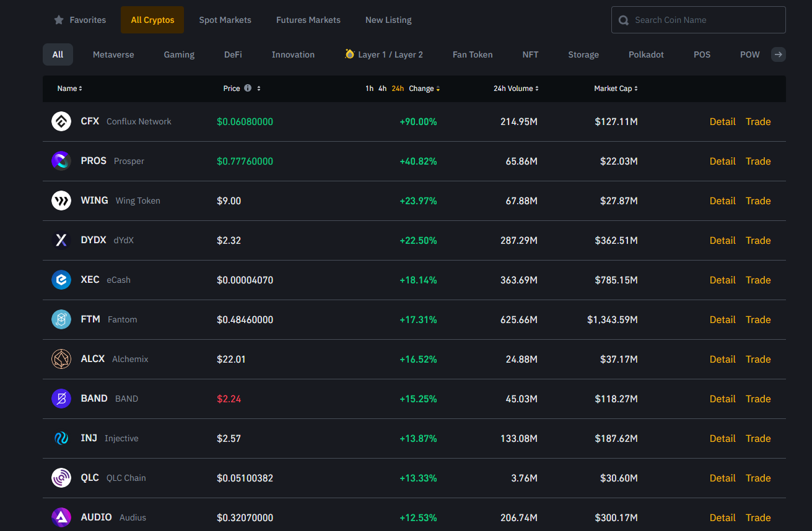
Task: Click the Conflux Network CFX coin icon
Action: point(61,122)
